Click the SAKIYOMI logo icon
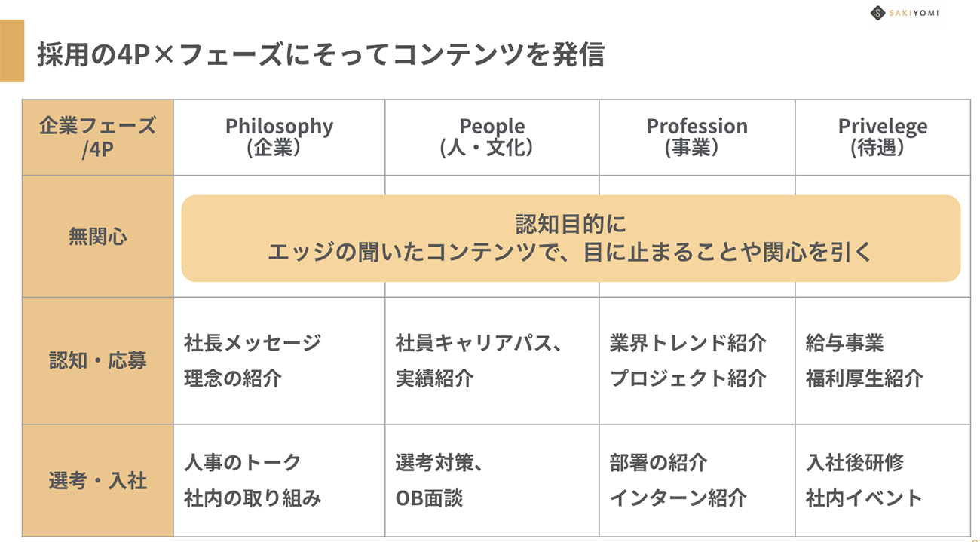This screenshot has width=980, height=542. point(877,13)
